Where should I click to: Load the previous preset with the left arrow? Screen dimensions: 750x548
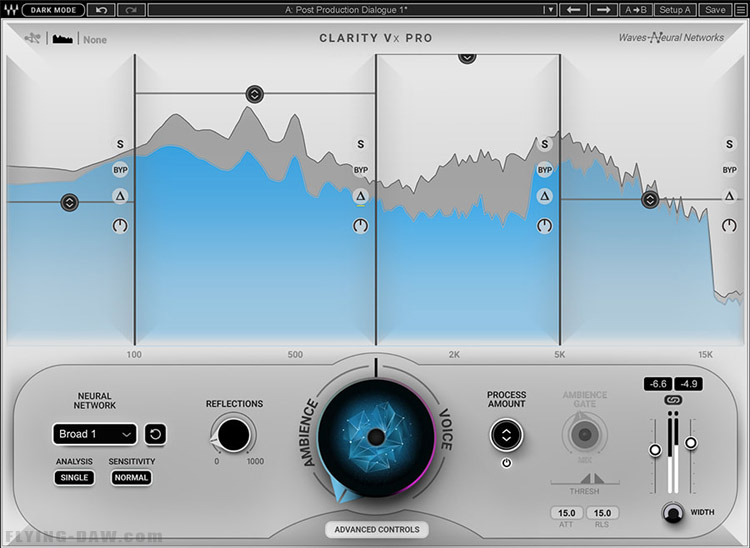point(573,10)
